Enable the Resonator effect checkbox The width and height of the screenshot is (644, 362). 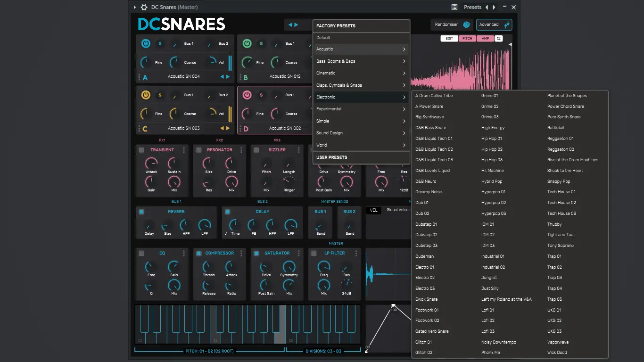[x=199, y=150]
